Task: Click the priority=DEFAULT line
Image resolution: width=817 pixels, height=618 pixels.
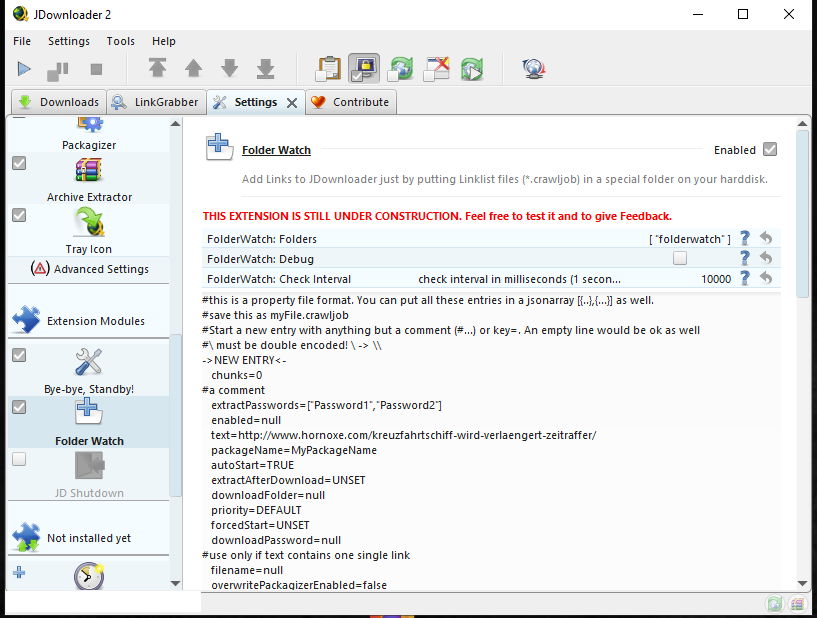Action: (256, 510)
